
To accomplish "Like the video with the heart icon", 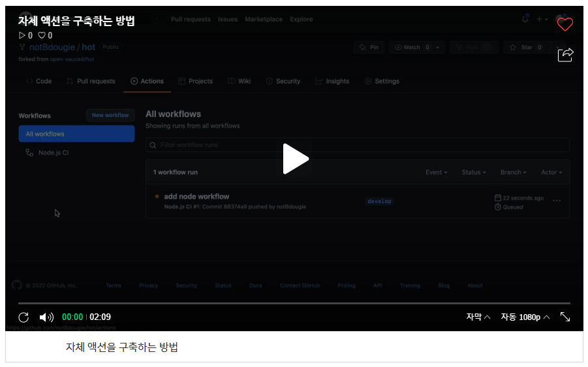I will [565, 24].
